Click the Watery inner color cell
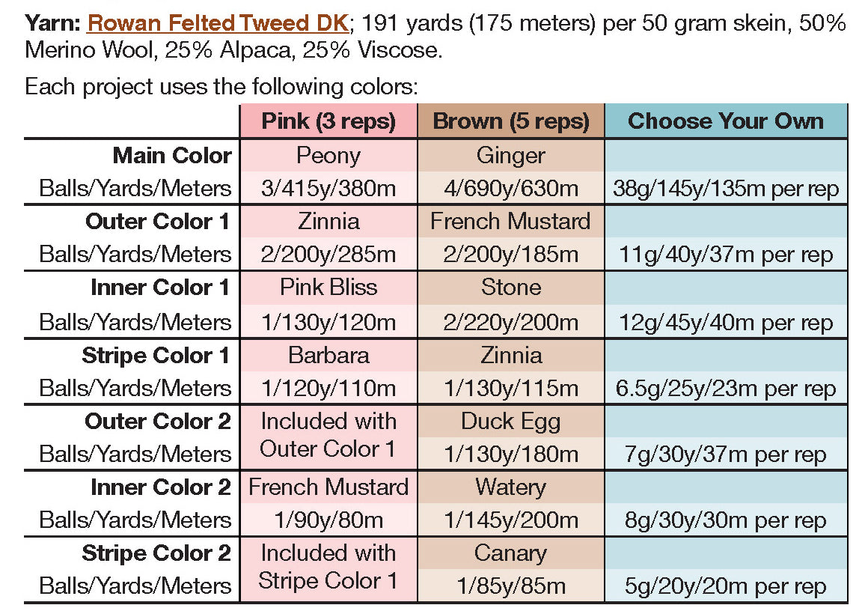 tap(511, 487)
